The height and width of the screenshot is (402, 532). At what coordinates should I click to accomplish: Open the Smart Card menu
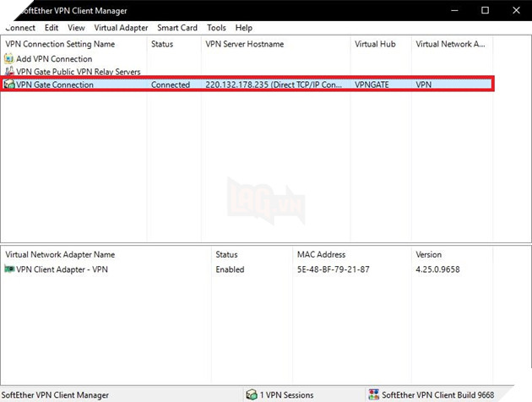click(x=177, y=28)
